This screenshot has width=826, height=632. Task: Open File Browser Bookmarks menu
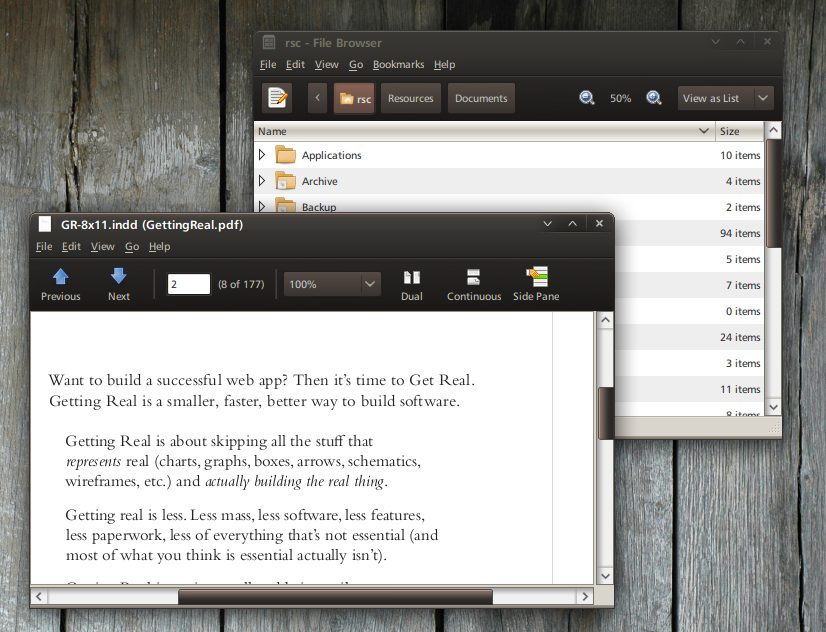point(398,65)
